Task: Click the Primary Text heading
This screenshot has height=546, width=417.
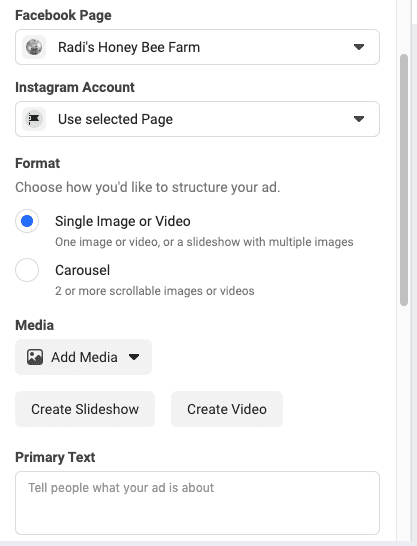Action: click(55, 457)
